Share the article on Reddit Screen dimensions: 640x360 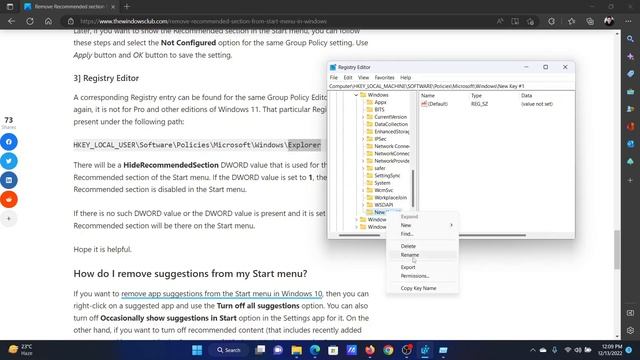(9, 199)
